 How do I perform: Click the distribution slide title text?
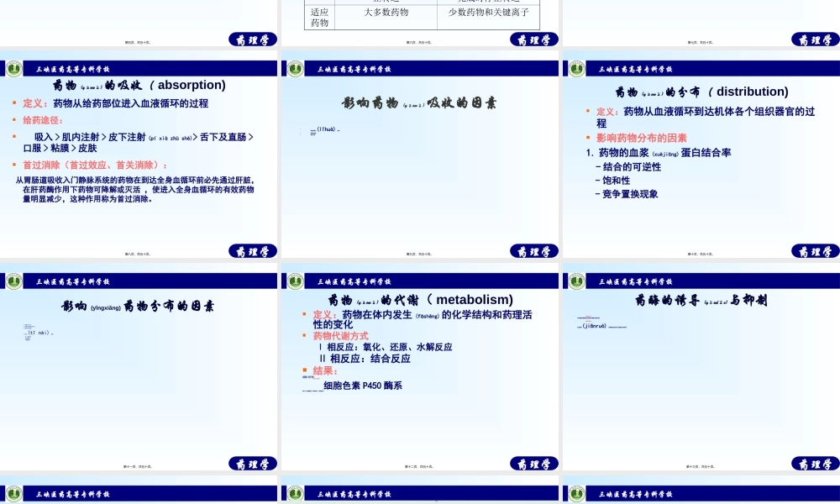point(701,92)
